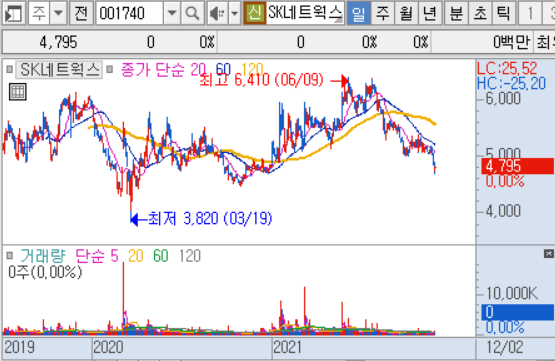The image size is (555, 361).
Task: Toggle 종가 단순 moving average checkbox
Action: (110, 69)
